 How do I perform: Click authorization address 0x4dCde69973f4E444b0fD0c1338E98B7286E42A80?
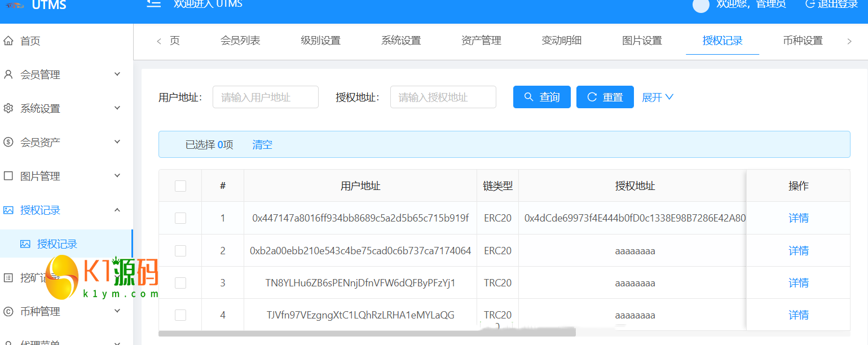click(635, 218)
